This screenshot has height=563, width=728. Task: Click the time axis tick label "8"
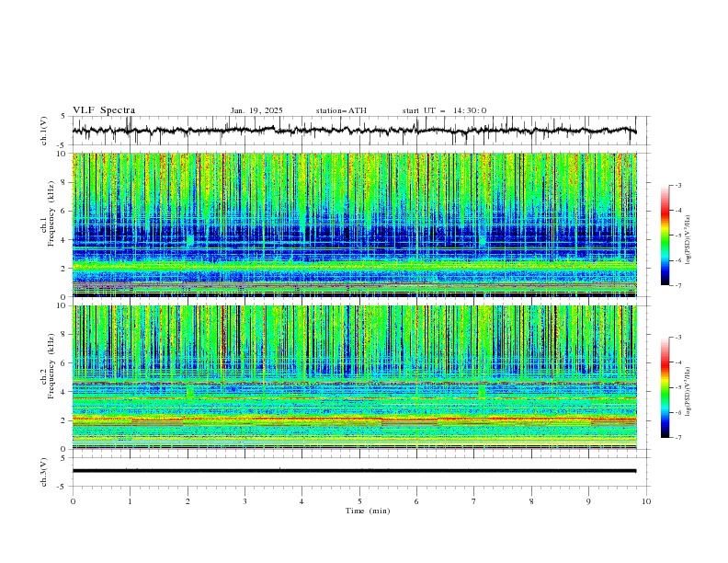[x=531, y=501]
